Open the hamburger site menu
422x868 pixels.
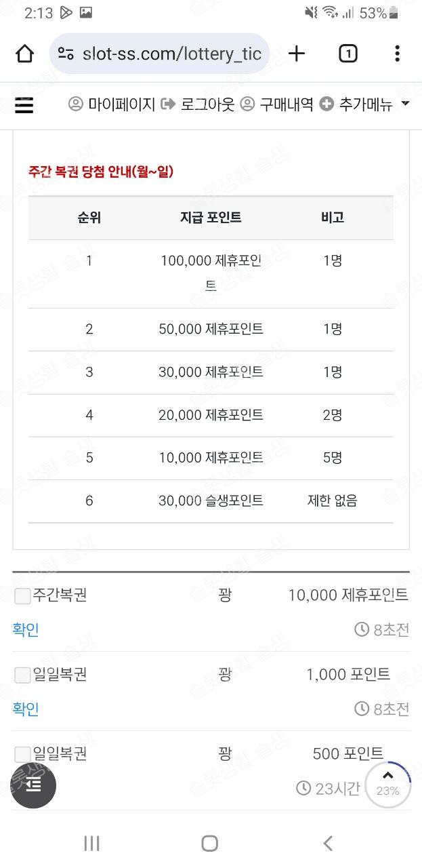(24, 105)
